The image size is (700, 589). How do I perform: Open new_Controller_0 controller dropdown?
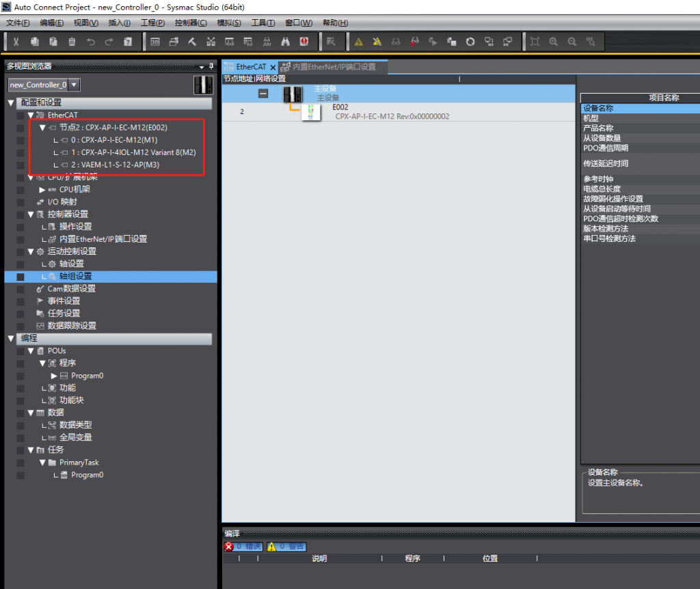(x=74, y=85)
